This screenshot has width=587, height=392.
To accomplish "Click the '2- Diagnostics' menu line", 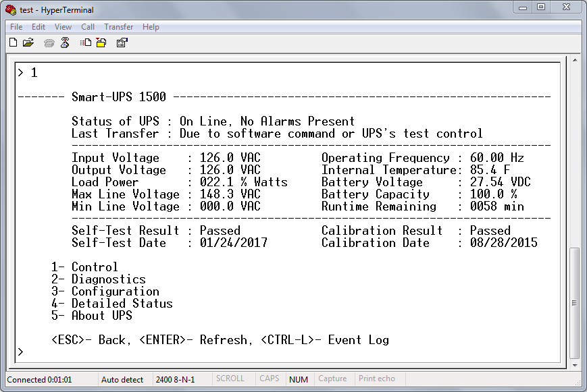I will click(99, 279).
